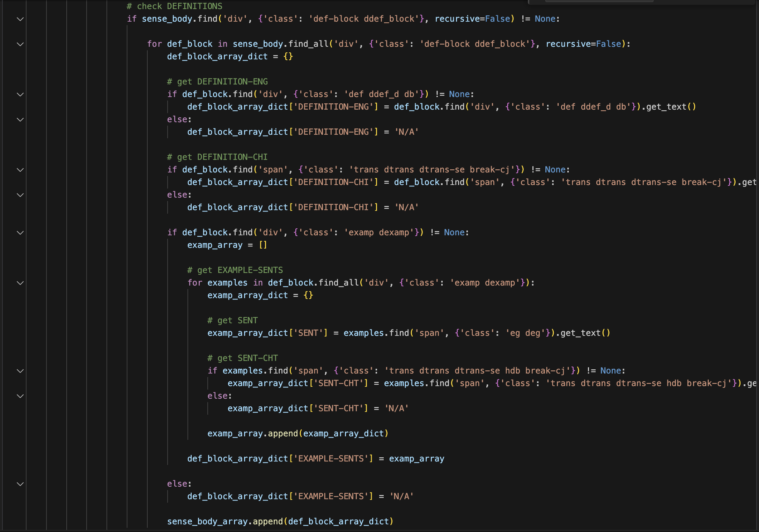Viewport: 759px width, 532px height.
Task: Click the '# get EXAMPLE-SENTS' comment
Action: 235,270
